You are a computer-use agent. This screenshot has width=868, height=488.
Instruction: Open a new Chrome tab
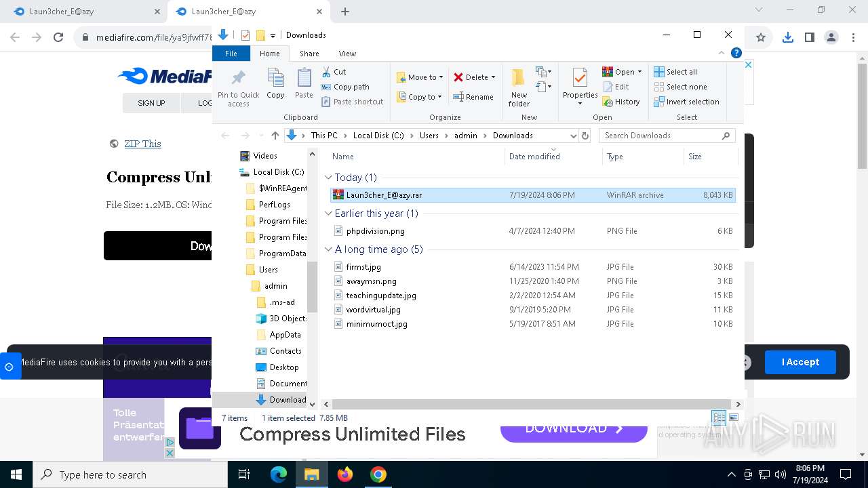pos(345,12)
